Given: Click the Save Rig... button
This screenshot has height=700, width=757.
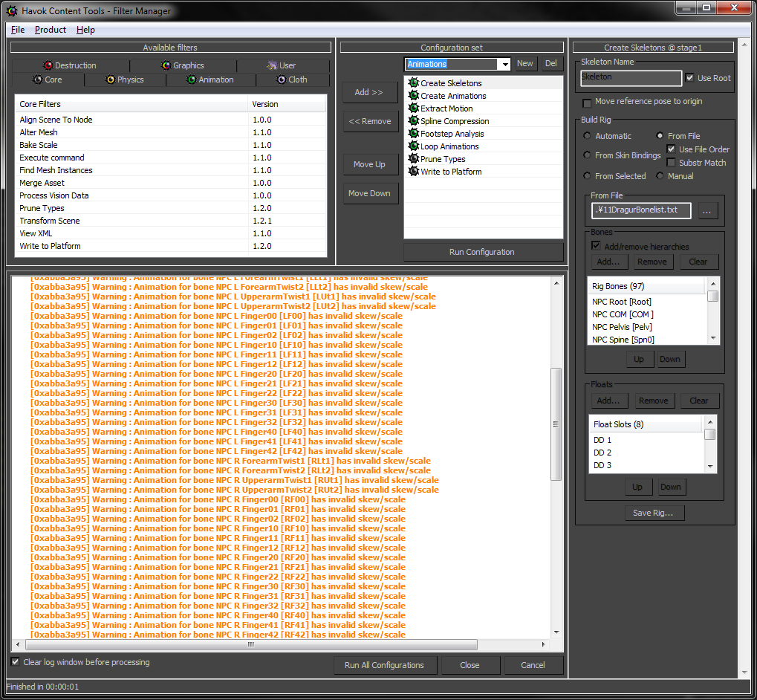Looking at the screenshot, I should [x=653, y=513].
